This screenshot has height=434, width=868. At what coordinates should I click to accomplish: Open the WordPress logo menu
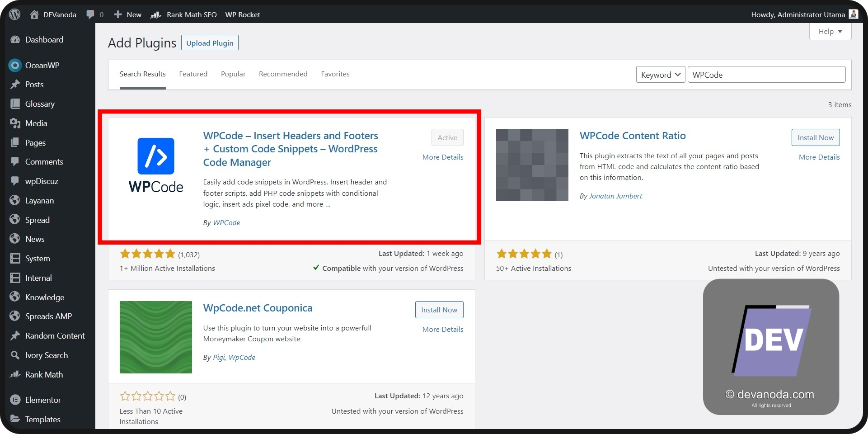pyautogui.click(x=15, y=14)
